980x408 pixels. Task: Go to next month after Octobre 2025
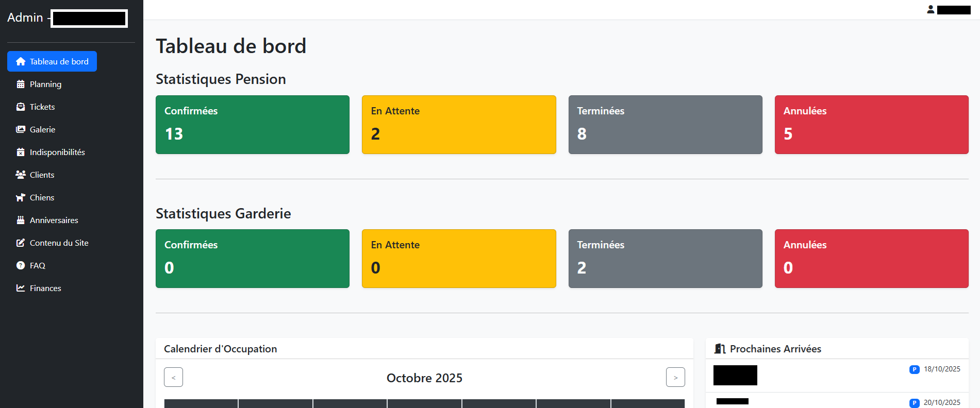point(675,377)
